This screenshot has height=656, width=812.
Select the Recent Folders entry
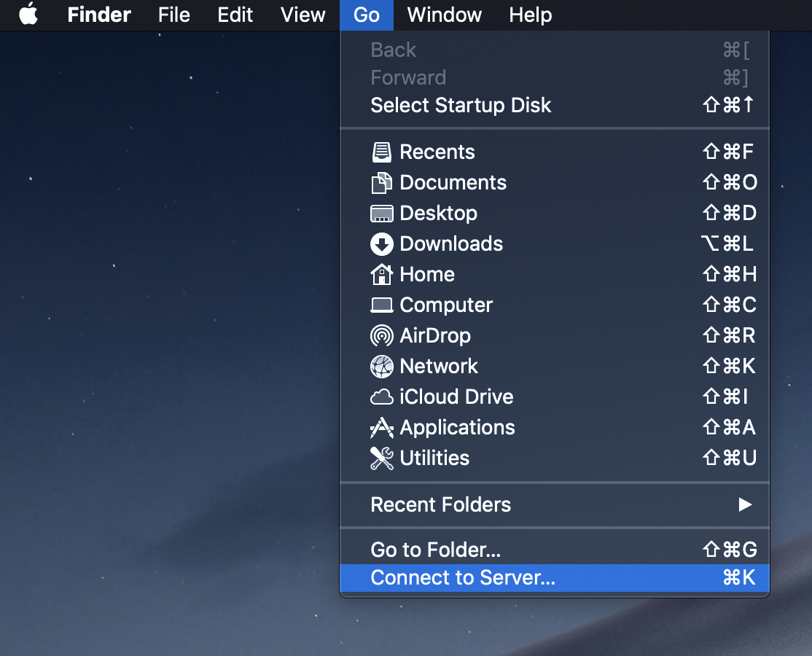point(555,505)
